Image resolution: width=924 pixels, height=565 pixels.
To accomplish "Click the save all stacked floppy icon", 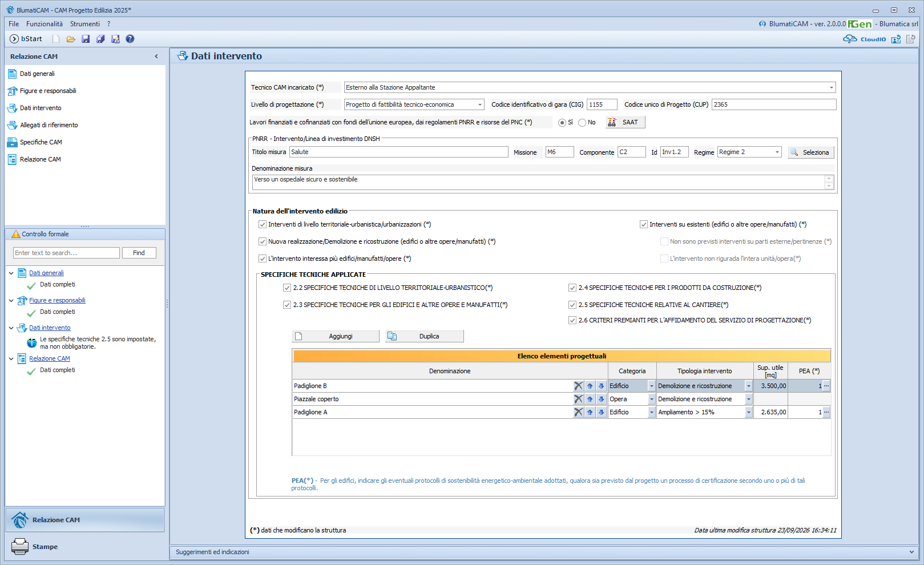I will click(x=100, y=39).
